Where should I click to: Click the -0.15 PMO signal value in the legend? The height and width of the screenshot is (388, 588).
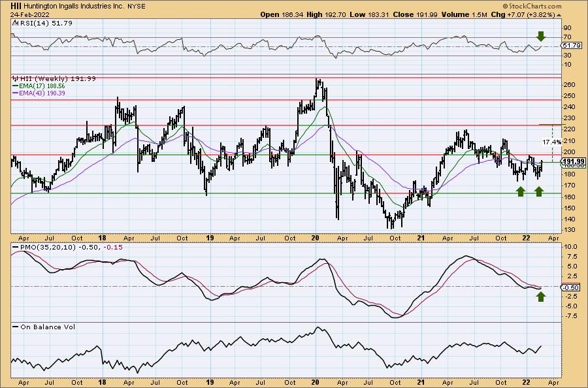point(114,248)
